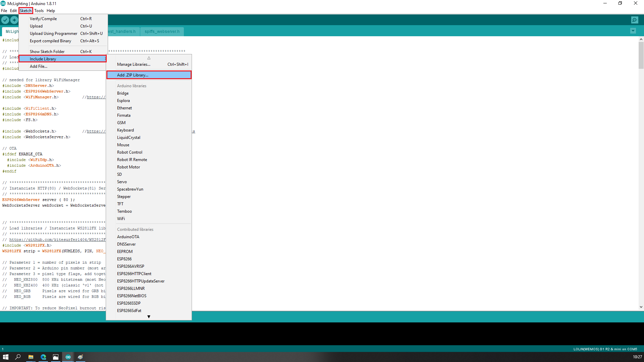This screenshot has height=362, width=644.
Task: Launch File Explorer from the taskbar
Action: click(31, 357)
